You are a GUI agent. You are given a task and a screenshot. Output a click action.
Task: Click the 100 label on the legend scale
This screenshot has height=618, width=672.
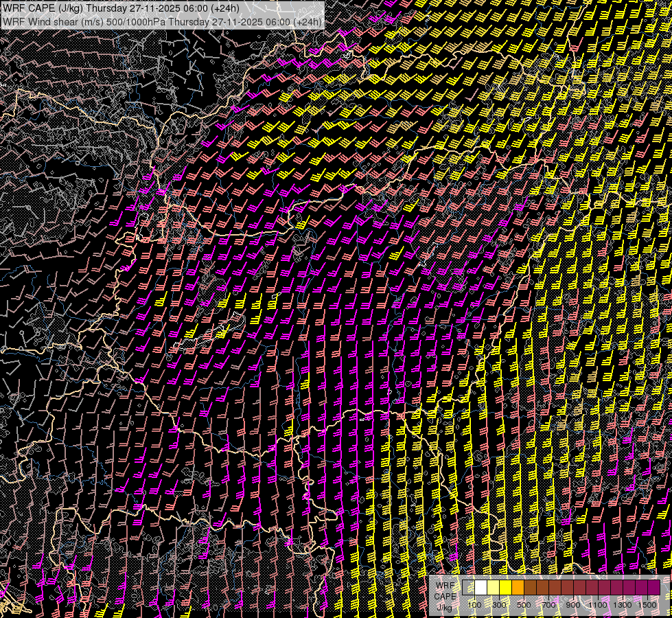475,605
